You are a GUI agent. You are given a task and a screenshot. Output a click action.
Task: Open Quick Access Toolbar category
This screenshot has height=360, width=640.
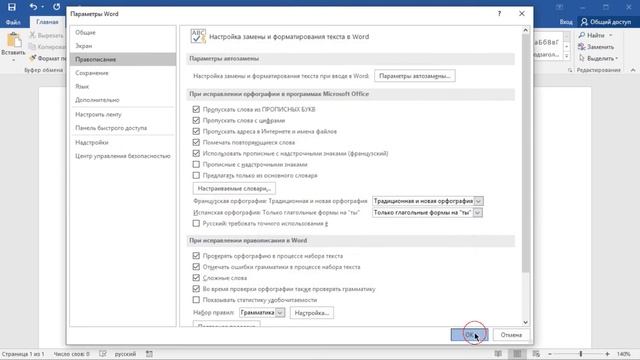[123, 128]
